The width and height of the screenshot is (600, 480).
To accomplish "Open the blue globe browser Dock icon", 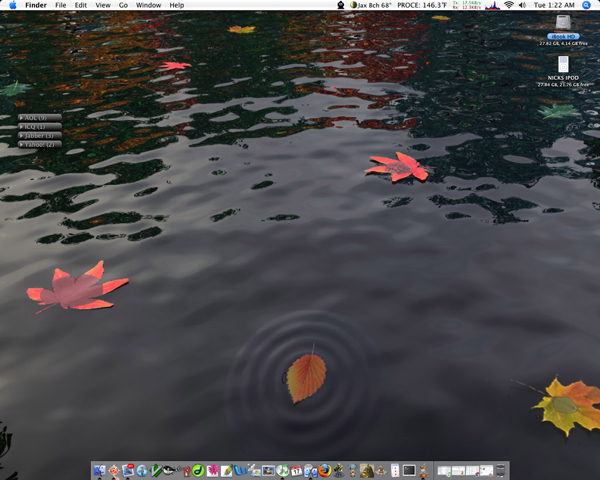I will (142, 470).
